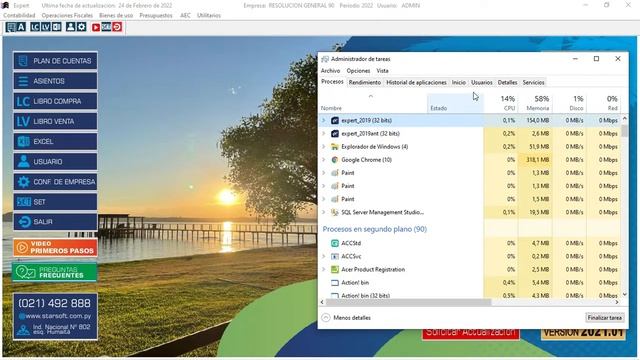Click the Asientos 'A' toolbar icon
The width and height of the screenshot is (640, 360).
click(21, 27)
